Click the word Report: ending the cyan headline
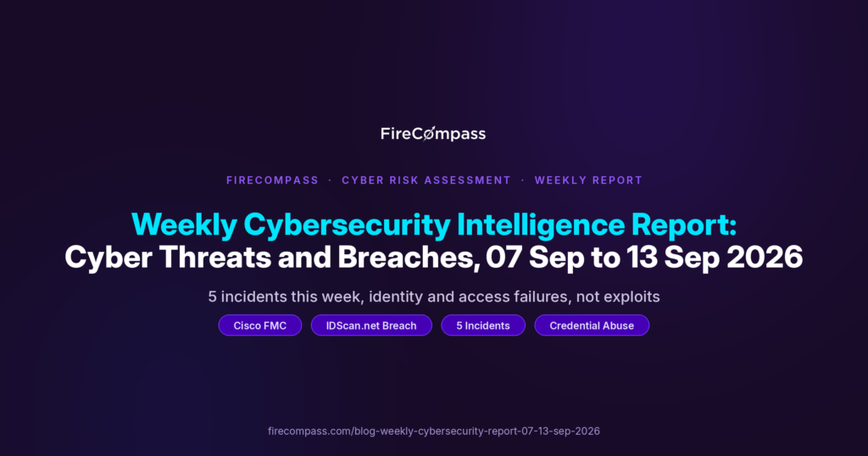This screenshot has width=868, height=456. click(x=684, y=225)
